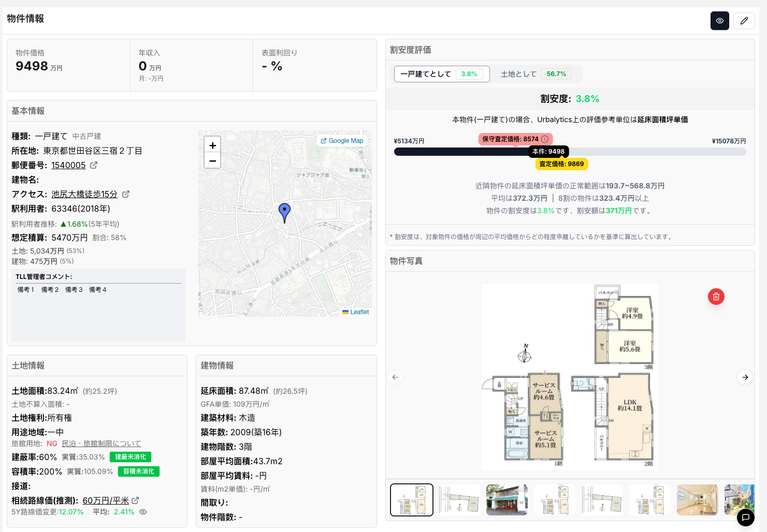
Task: Show the info icon beside 保守査定価格: 8574
Action: pos(545,139)
